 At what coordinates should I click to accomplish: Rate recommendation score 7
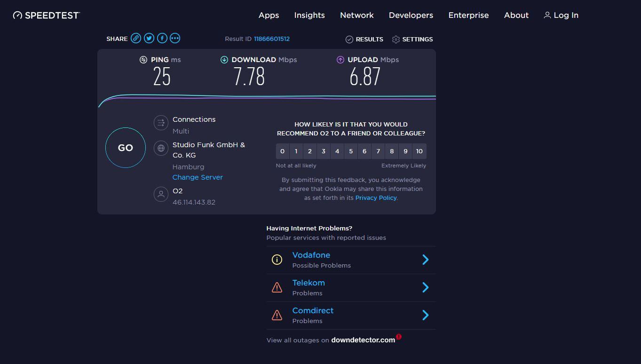pos(378,151)
